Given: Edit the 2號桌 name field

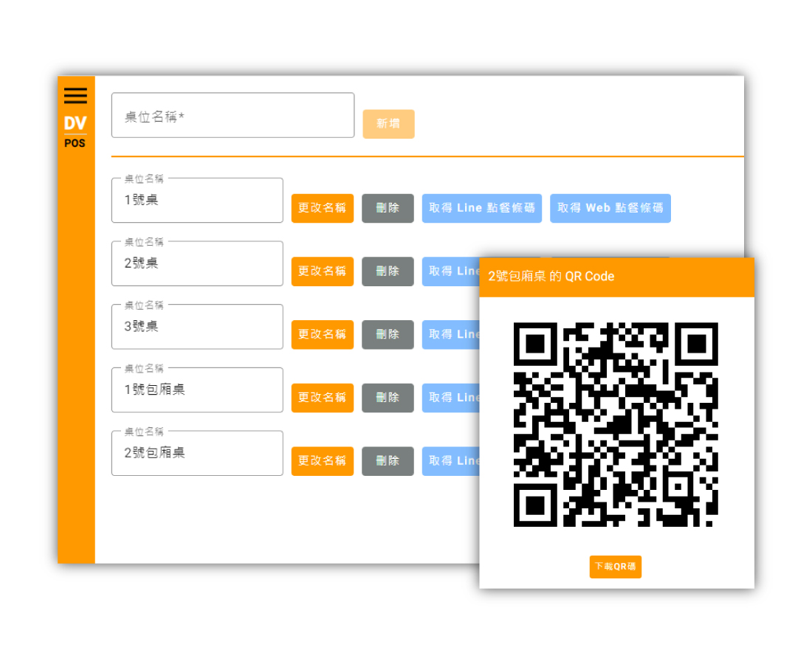Looking at the screenshot, I should 197,263.
